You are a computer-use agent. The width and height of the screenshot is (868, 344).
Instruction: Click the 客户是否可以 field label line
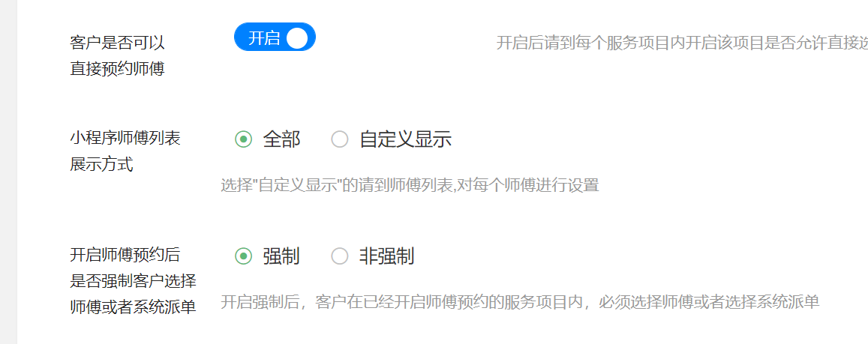pyautogui.click(x=117, y=43)
